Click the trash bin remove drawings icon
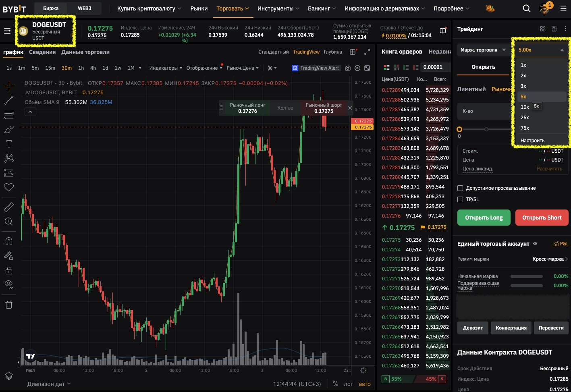This screenshot has width=571, height=392. [x=9, y=305]
